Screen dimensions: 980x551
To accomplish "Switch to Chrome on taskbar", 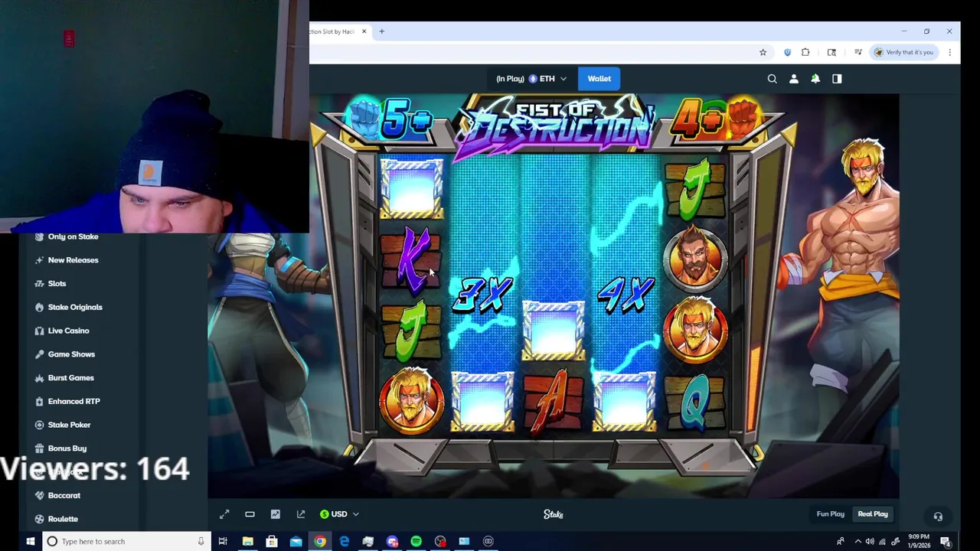I will (320, 541).
